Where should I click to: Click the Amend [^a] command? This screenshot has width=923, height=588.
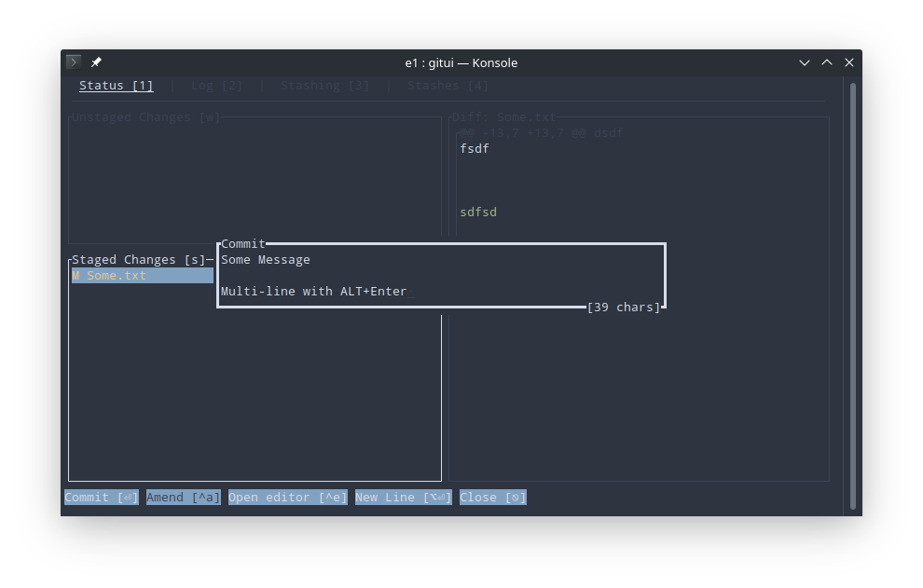click(x=183, y=498)
